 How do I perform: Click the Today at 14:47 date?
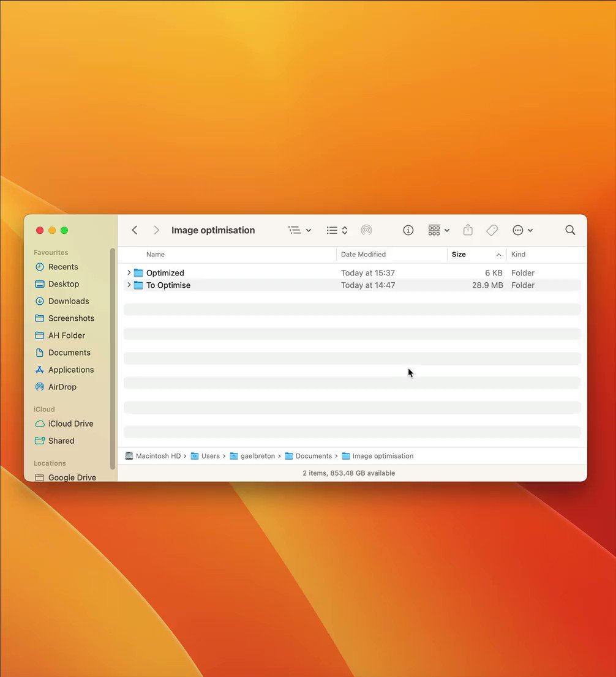pyautogui.click(x=368, y=285)
